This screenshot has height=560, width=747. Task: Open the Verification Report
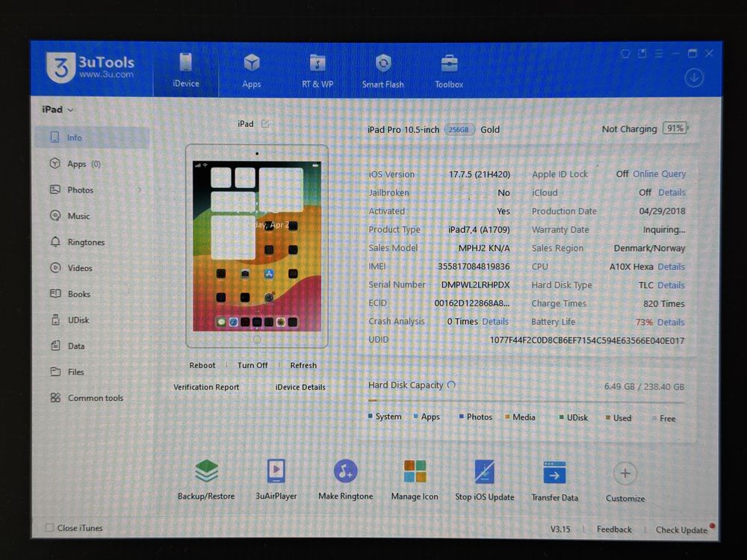tap(206, 387)
